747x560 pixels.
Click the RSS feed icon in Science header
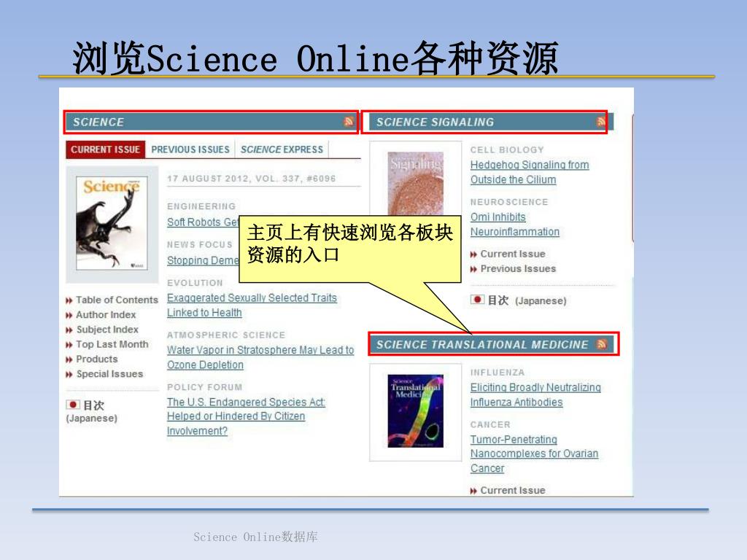point(349,122)
